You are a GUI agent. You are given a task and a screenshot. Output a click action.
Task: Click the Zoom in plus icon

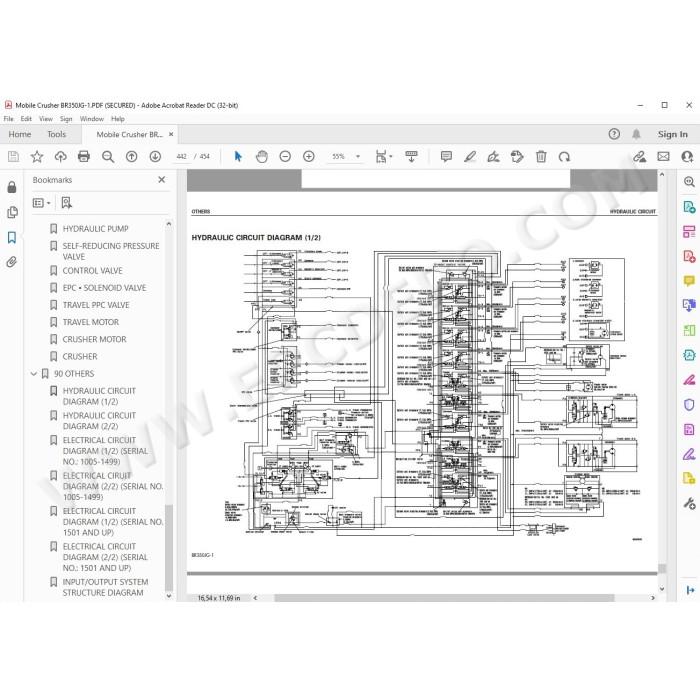(308, 156)
